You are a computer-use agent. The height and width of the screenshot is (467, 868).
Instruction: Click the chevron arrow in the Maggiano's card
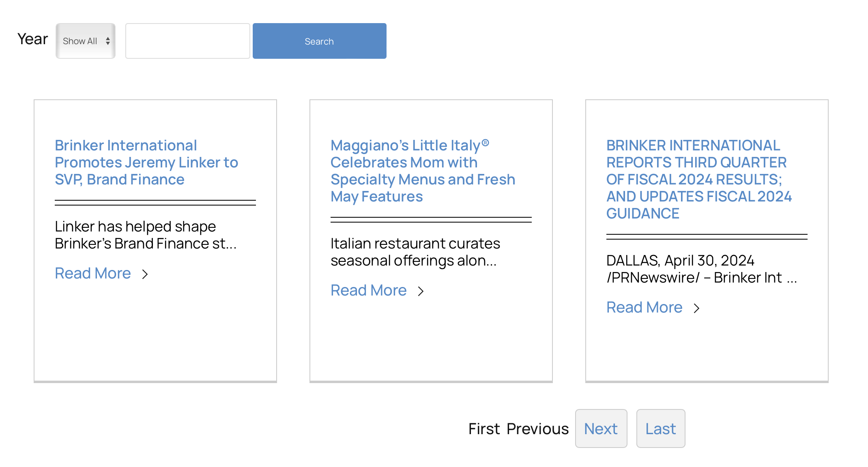click(x=421, y=291)
